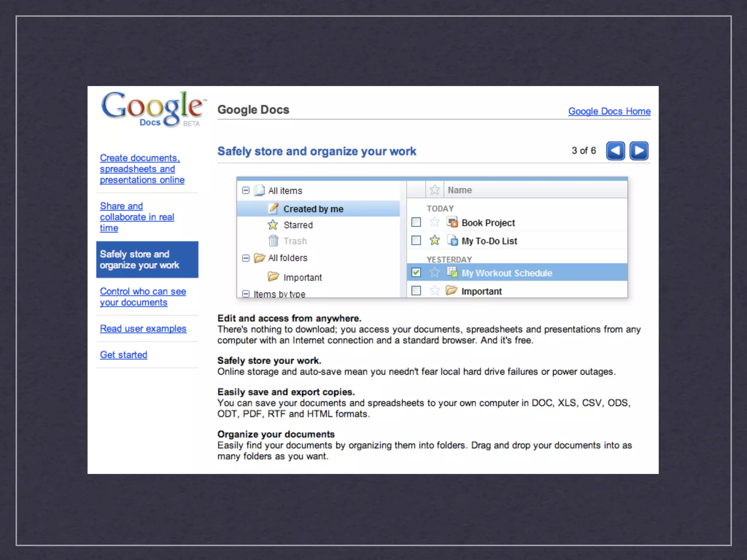Screen dimensions: 747x560
Task: Go to the previous slide arrow
Action: 615,151
